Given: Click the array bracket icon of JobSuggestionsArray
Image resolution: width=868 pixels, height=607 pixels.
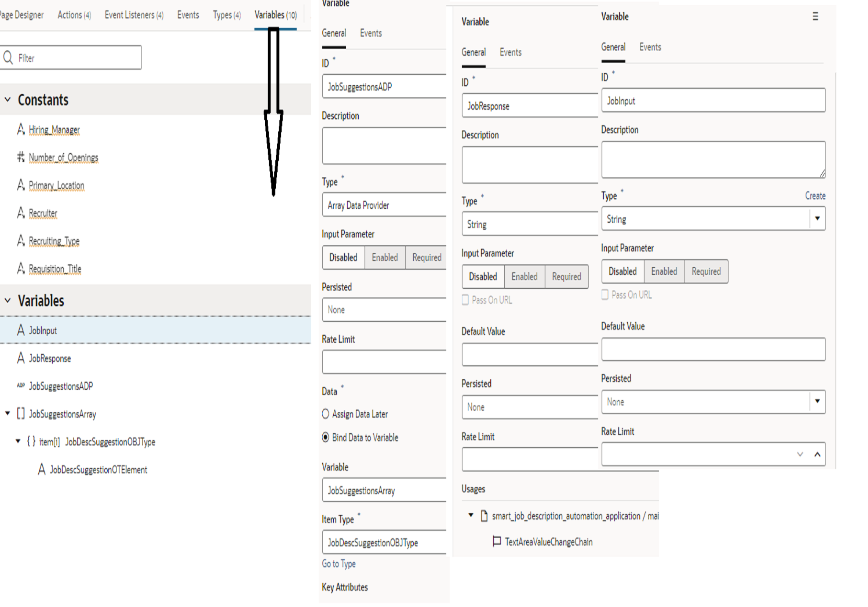Looking at the screenshot, I should point(21,414).
